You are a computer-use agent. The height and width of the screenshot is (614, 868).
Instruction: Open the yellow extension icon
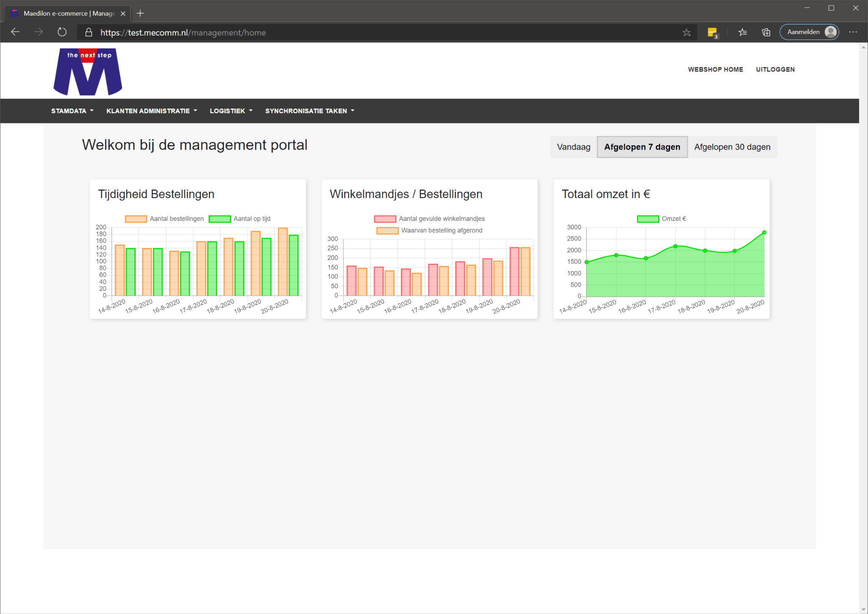(712, 32)
